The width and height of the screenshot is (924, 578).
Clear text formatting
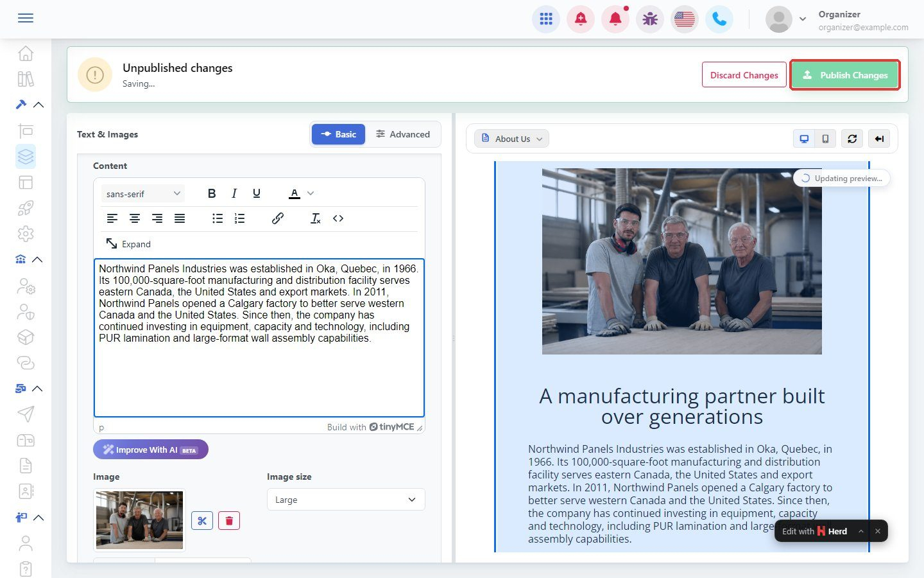(316, 218)
